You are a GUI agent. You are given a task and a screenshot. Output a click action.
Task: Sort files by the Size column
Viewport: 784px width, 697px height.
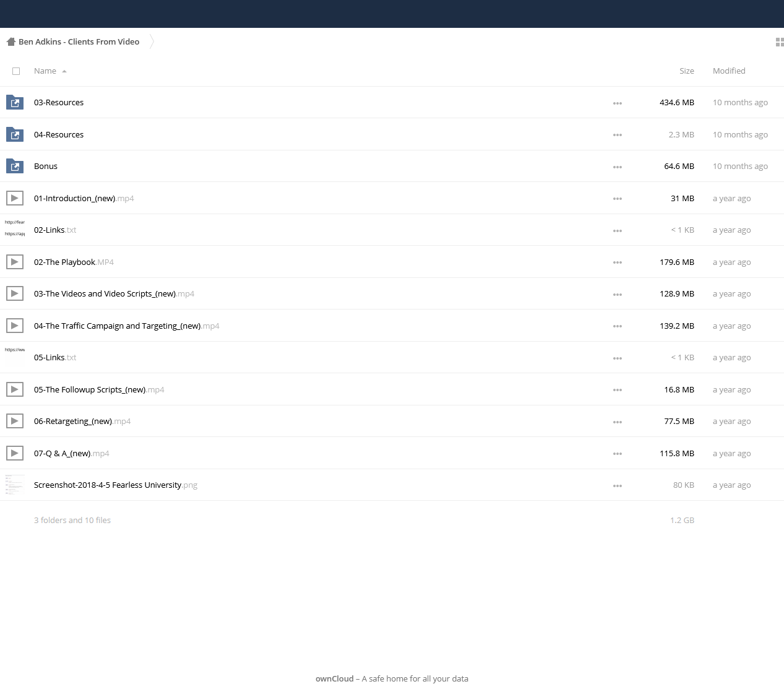687,71
